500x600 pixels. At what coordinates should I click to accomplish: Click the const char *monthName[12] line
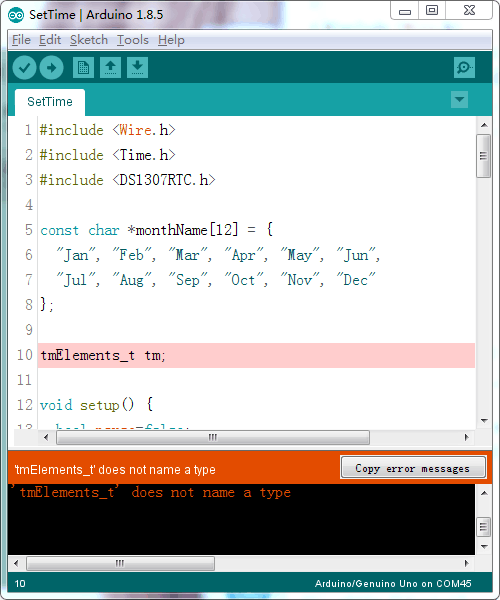point(156,230)
